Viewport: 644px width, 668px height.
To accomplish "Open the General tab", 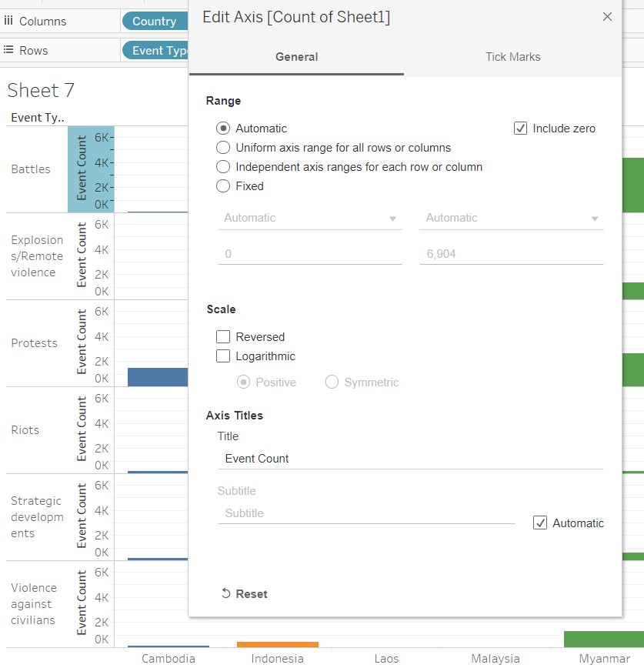I will (296, 56).
